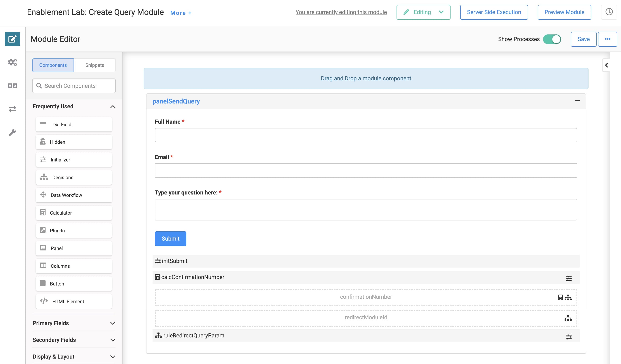Image resolution: width=621 pixels, height=364 pixels.
Task: Expand the Primary Fields section
Action: click(113, 323)
